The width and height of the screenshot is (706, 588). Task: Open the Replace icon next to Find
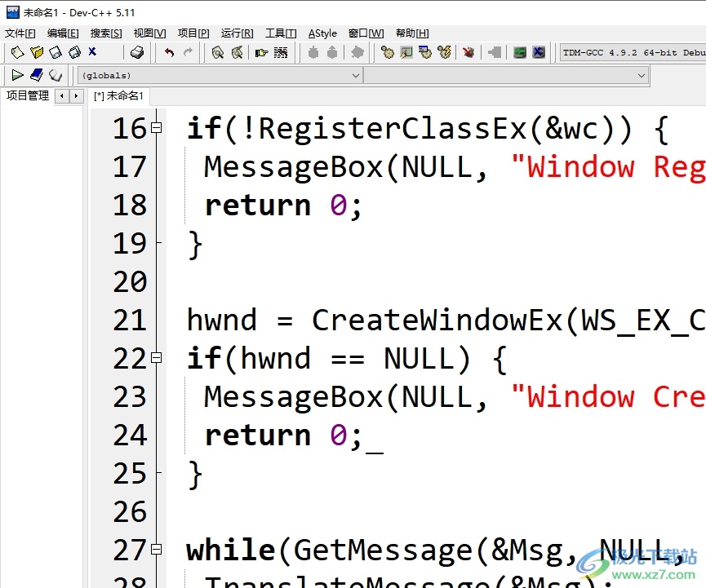pos(237,53)
